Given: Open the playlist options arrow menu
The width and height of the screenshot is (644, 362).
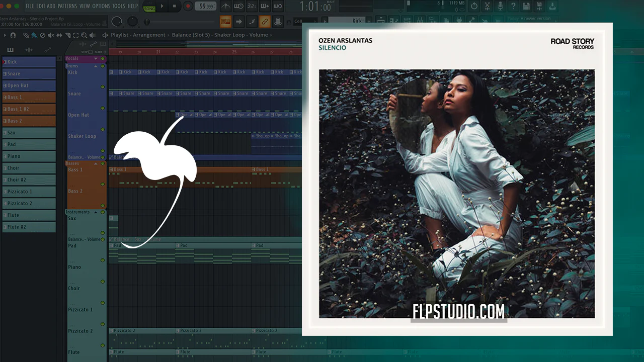Looking at the screenshot, I should click(x=5, y=35).
